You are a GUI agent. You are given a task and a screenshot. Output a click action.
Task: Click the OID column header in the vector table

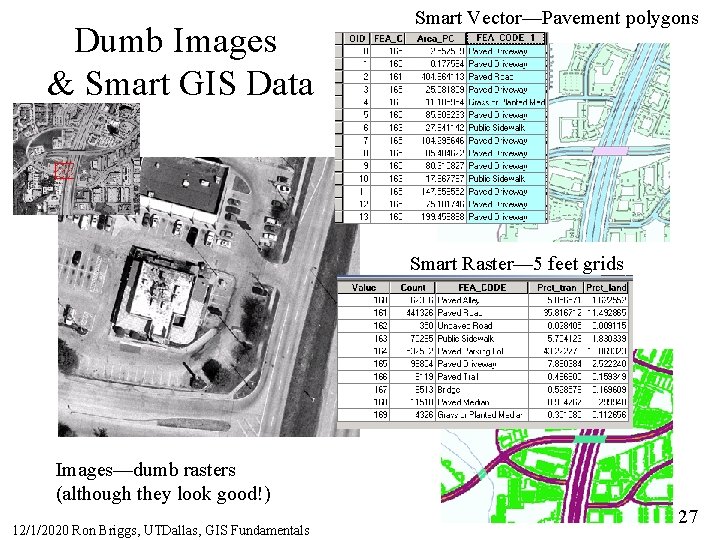point(356,39)
